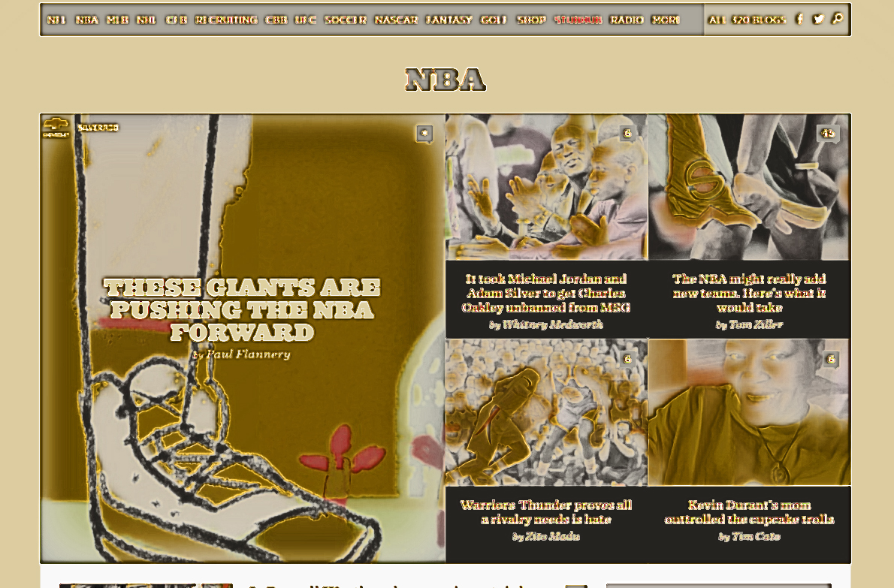This screenshot has width=894, height=588.
Task: Open the CBB section
Action: click(x=276, y=20)
